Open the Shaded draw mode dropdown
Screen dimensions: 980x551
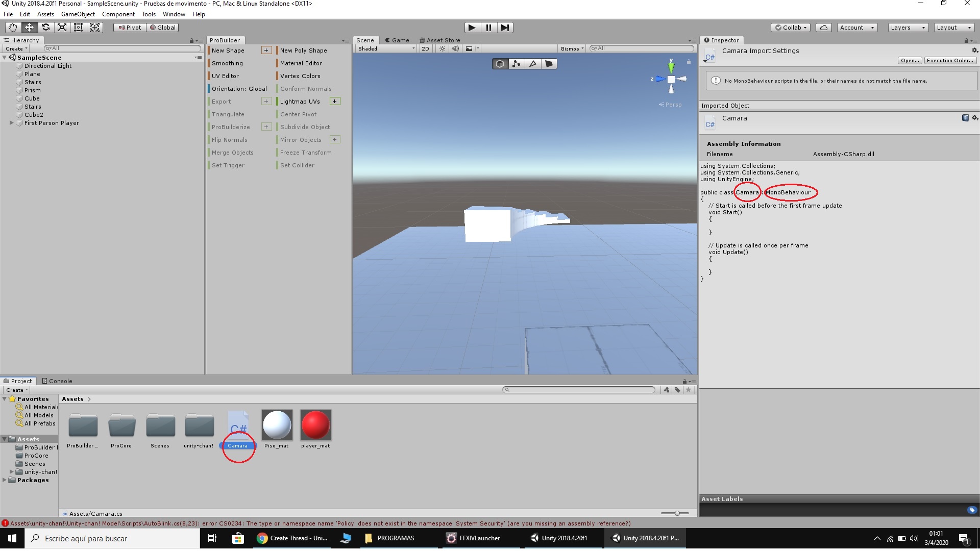pyautogui.click(x=384, y=48)
